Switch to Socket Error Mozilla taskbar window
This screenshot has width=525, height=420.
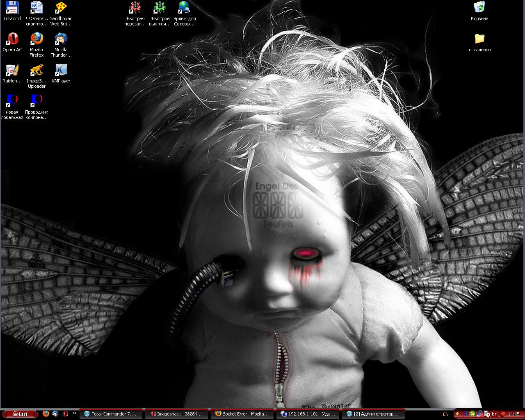(242, 414)
